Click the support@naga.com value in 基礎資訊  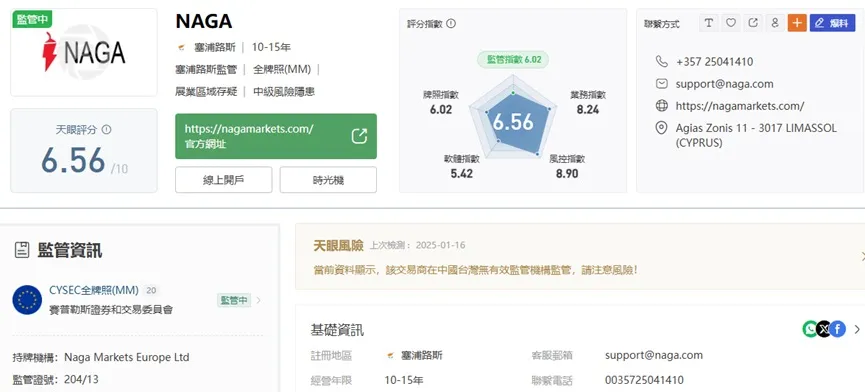654,355
